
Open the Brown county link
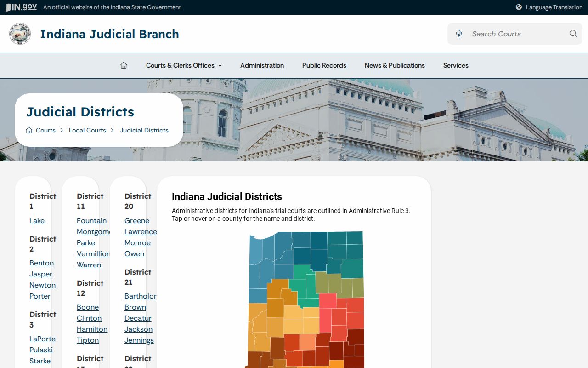(135, 307)
